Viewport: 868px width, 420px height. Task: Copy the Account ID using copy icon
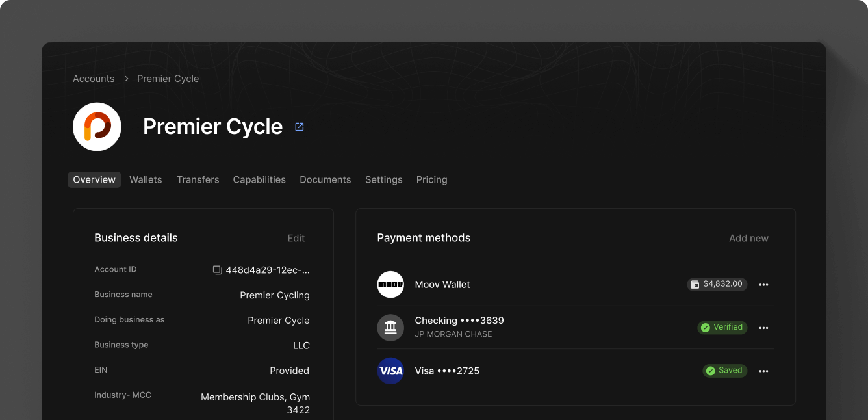tap(218, 270)
